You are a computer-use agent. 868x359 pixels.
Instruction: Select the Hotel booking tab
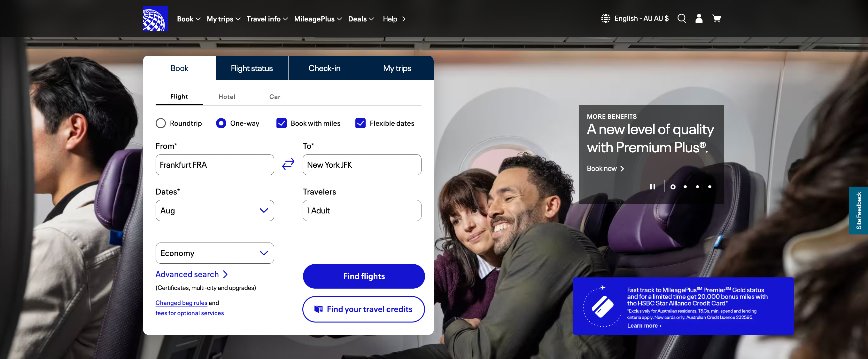pyautogui.click(x=227, y=97)
